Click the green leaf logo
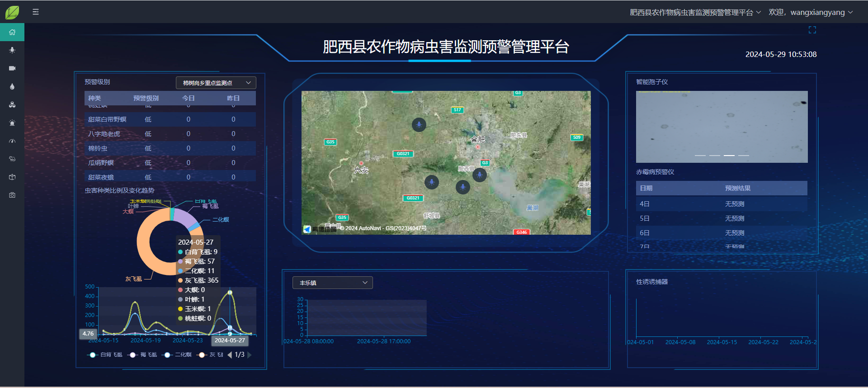 [12, 12]
